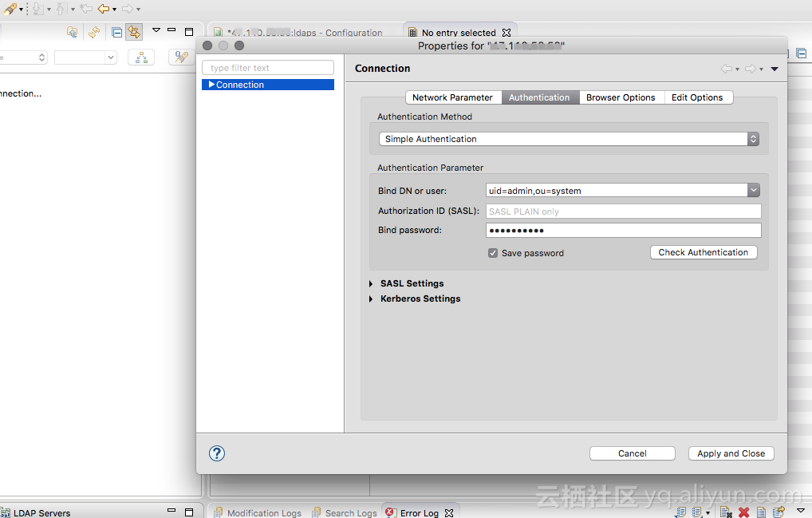Image resolution: width=812 pixels, height=518 pixels.
Task: Click the Cancel button
Action: click(633, 453)
